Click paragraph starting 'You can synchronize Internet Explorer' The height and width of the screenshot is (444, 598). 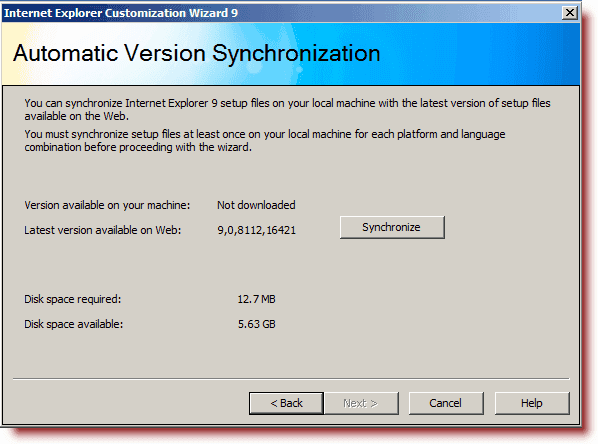(288, 109)
